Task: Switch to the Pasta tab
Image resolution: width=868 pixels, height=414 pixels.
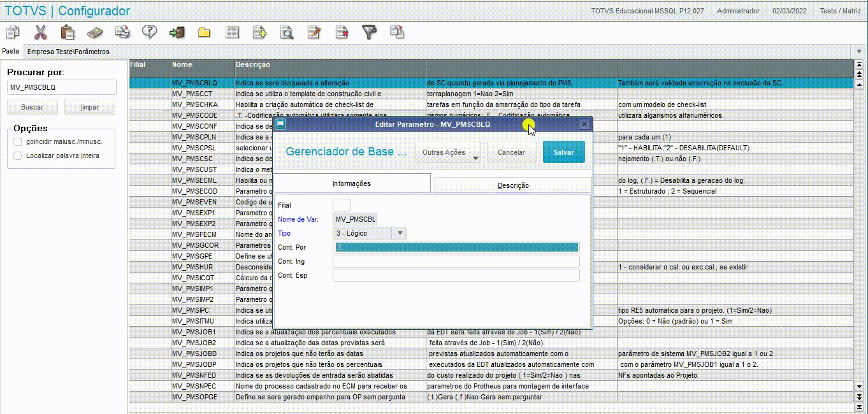Action: click(10, 51)
